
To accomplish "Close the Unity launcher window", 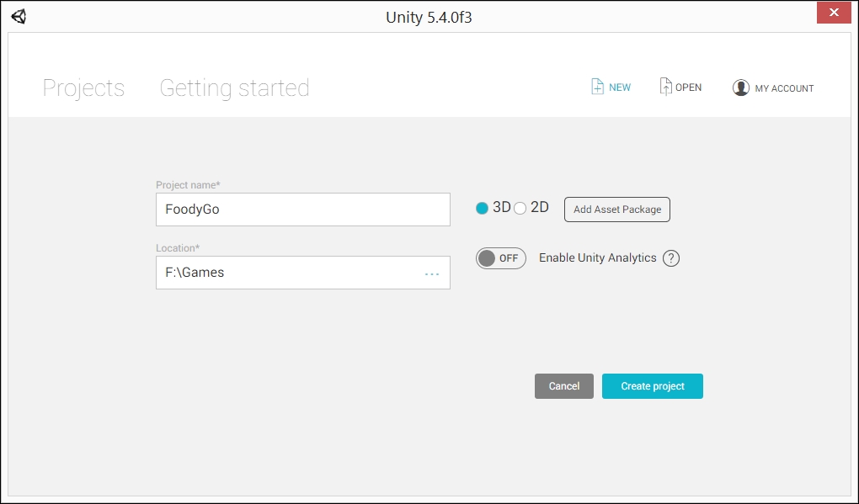I will pos(834,12).
